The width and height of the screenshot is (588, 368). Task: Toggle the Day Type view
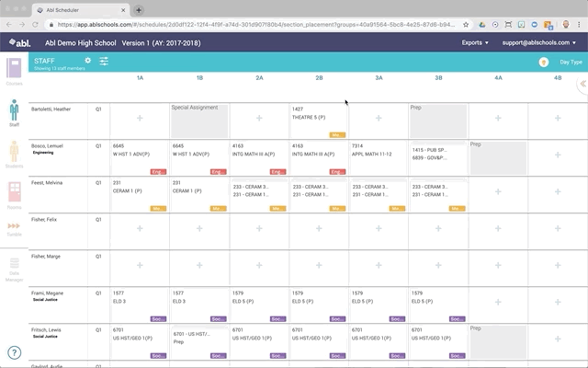571,63
